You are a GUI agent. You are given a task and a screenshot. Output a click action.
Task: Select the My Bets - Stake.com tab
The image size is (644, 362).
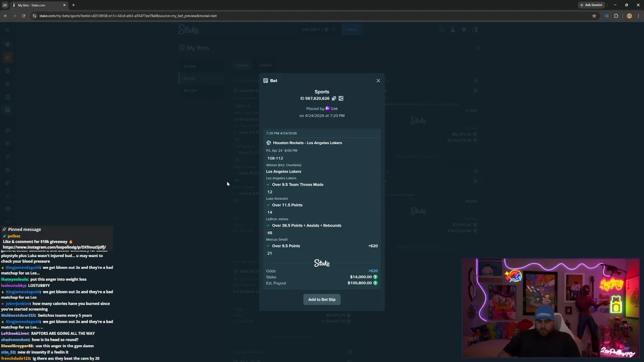tap(39, 5)
